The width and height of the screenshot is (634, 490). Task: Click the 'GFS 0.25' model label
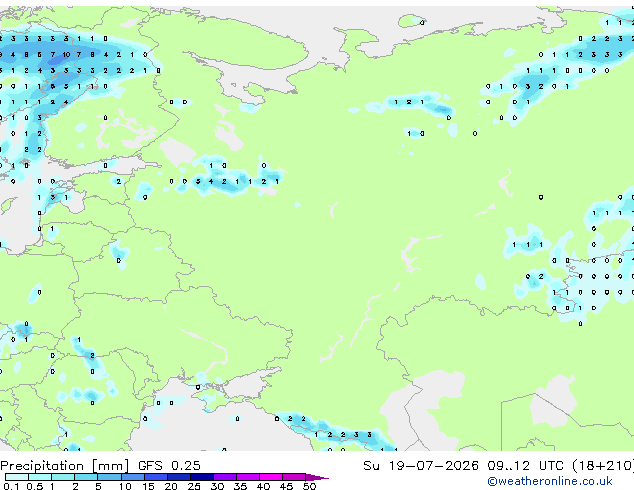(x=169, y=466)
